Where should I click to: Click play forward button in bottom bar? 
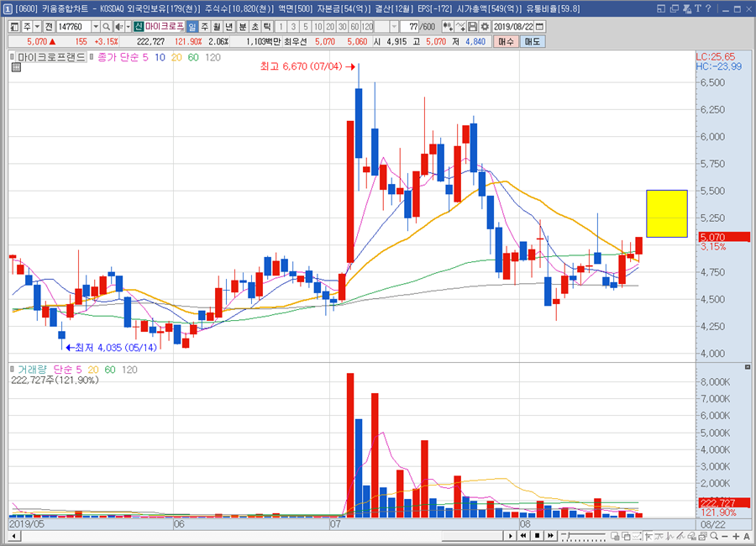(x=510, y=536)
